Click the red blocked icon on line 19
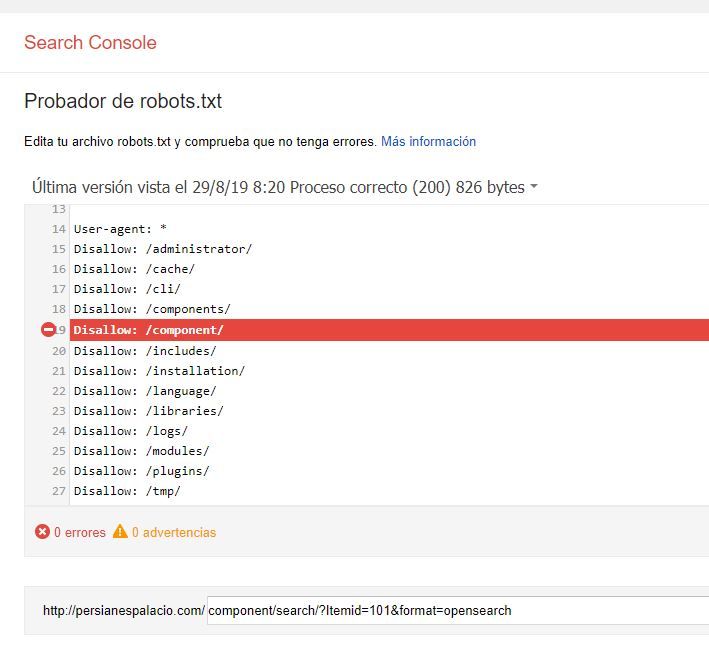 coord(48,330)
